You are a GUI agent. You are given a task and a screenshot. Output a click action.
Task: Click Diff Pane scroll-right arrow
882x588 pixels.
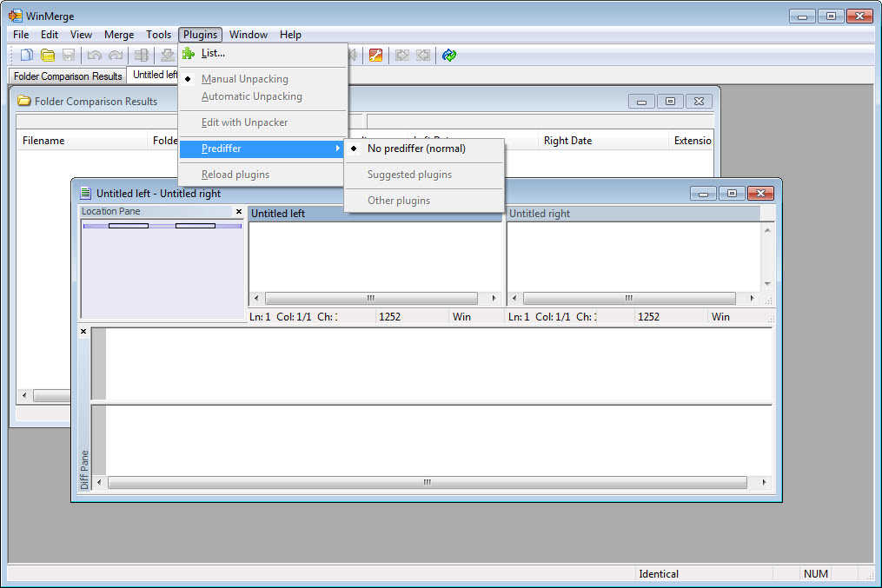click(764, 482)
